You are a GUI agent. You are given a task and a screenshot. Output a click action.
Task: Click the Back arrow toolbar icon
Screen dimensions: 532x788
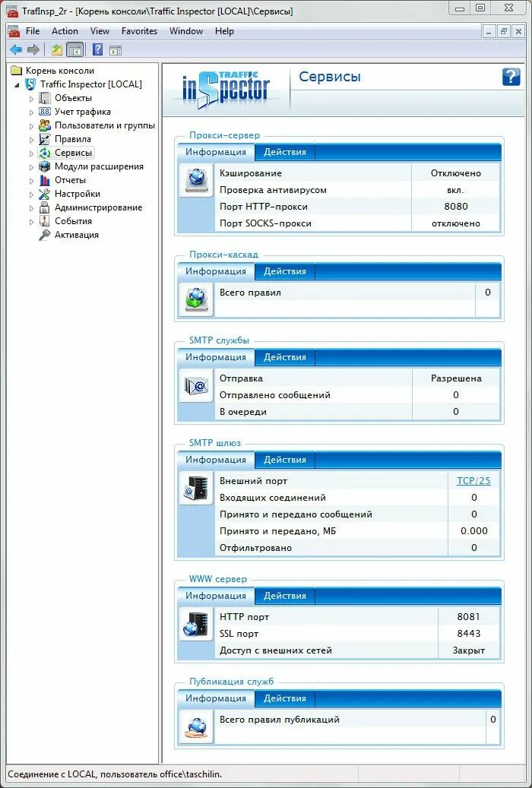(x=16, y=49)
